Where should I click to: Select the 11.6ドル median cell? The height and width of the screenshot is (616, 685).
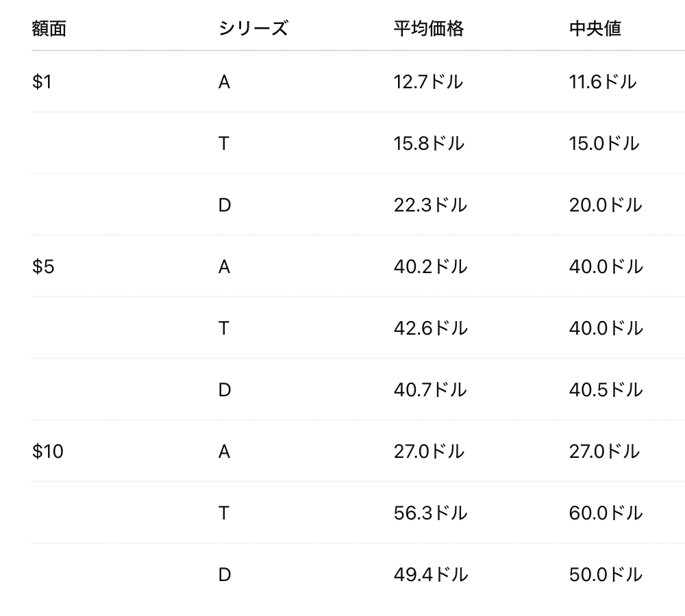[603, 82]
